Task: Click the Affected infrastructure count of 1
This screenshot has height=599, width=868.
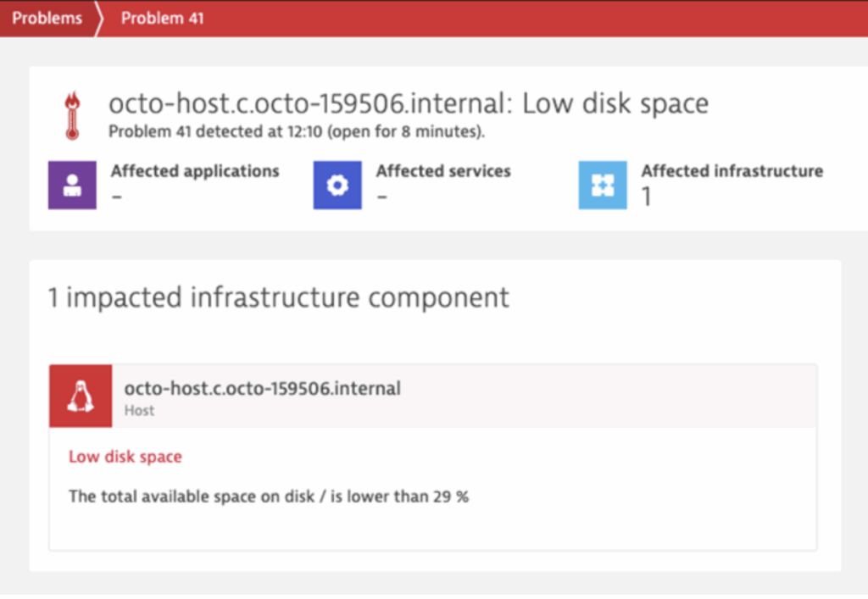Action: point(647,197)
